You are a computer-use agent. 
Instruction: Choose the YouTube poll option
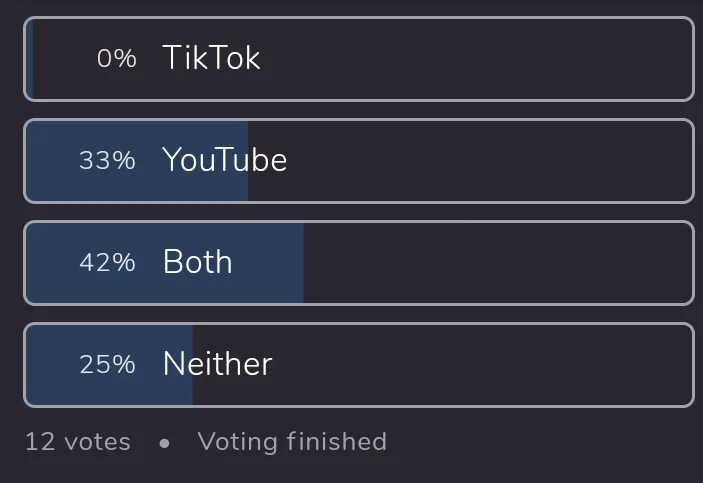coord(359,161)
